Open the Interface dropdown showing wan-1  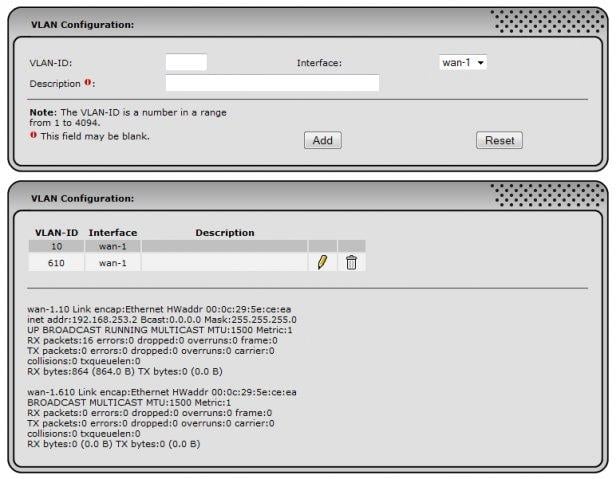463,63
